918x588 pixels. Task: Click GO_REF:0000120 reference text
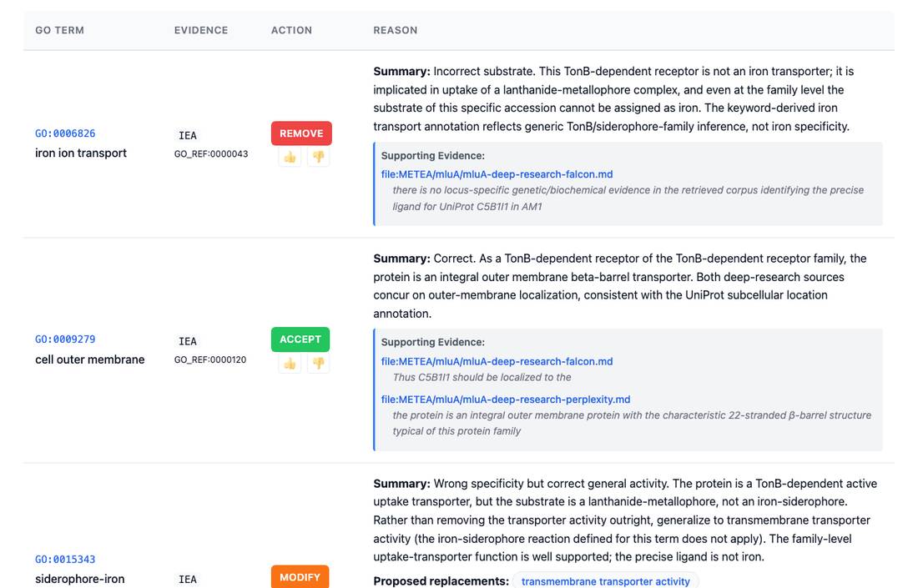pyautogui.click(x=210, y=359)
